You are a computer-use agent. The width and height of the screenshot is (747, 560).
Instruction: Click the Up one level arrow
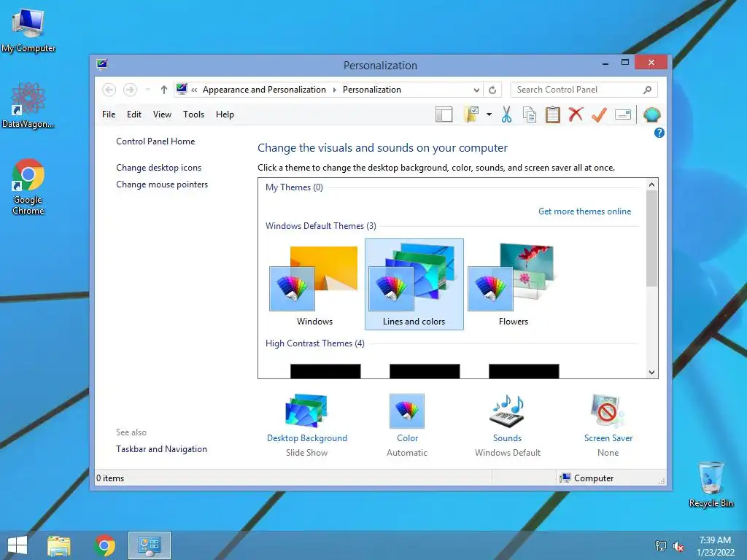click(x=164, y=90)
